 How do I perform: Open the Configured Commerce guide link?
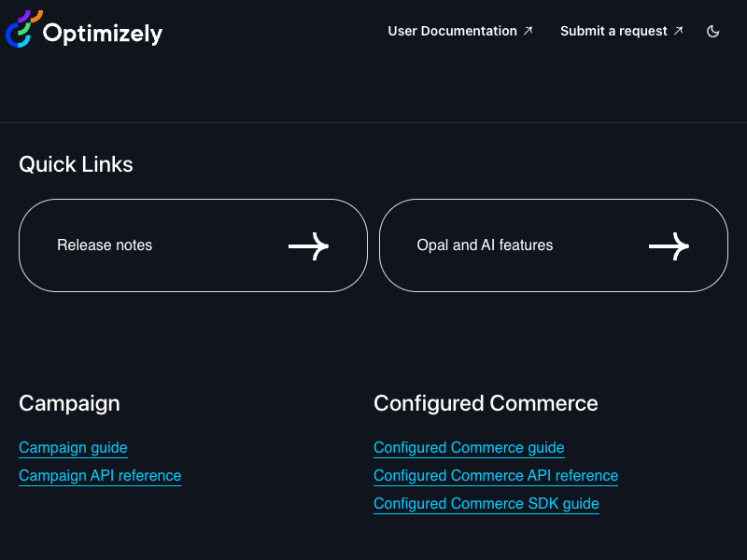click(x=469, y=448)
